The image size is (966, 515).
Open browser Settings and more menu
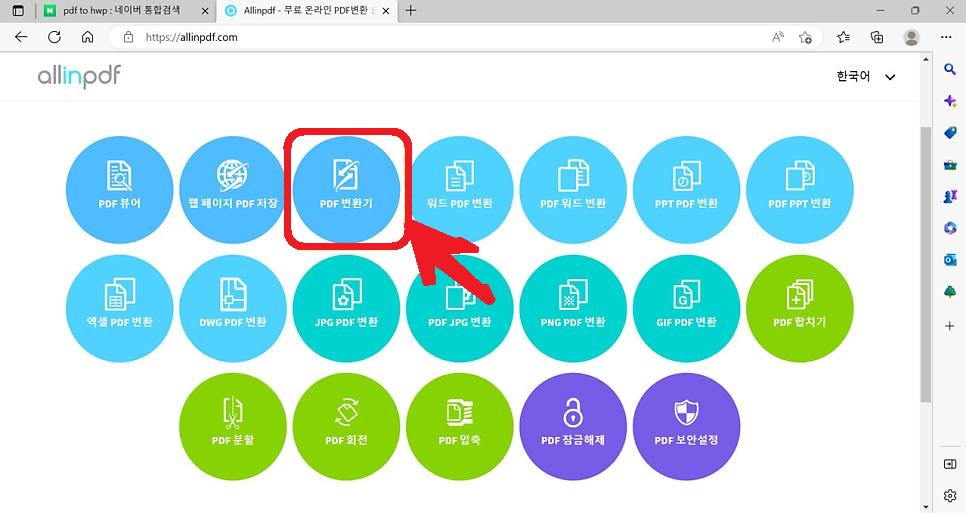click(946, 37)
